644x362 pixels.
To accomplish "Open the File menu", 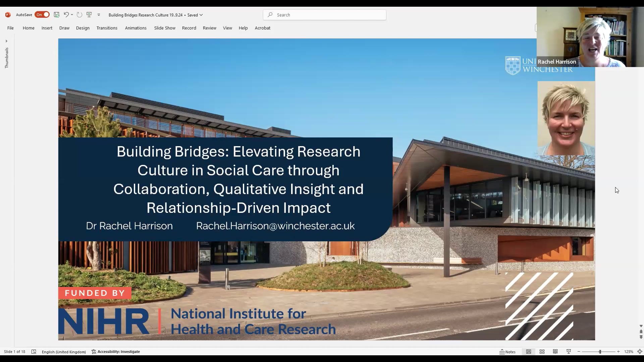I will (x=10, y=28).
